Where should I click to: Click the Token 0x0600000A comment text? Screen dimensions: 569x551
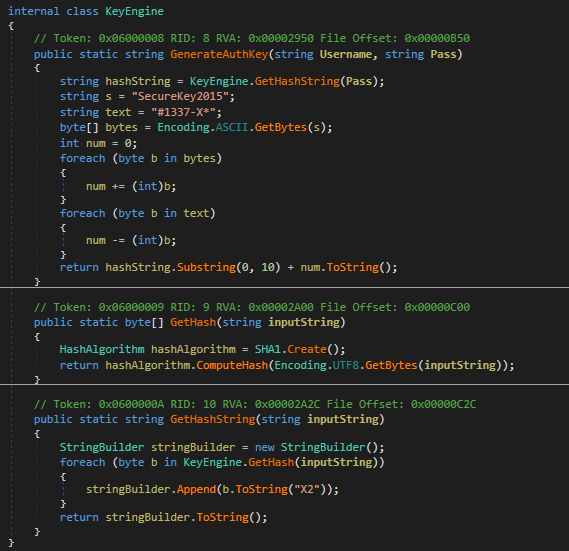point(109,404)
